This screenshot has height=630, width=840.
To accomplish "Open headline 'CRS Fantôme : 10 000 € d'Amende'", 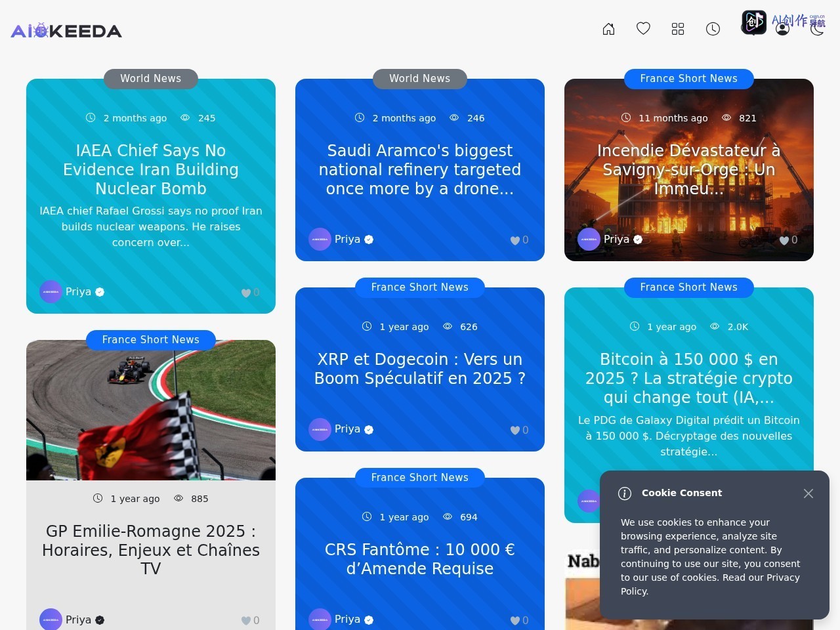I will point(420,559).
